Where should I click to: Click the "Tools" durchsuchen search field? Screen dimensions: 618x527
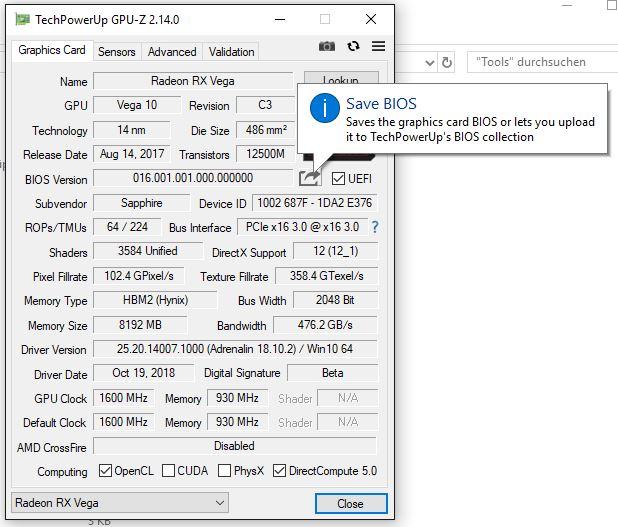[x=542, y=62]
